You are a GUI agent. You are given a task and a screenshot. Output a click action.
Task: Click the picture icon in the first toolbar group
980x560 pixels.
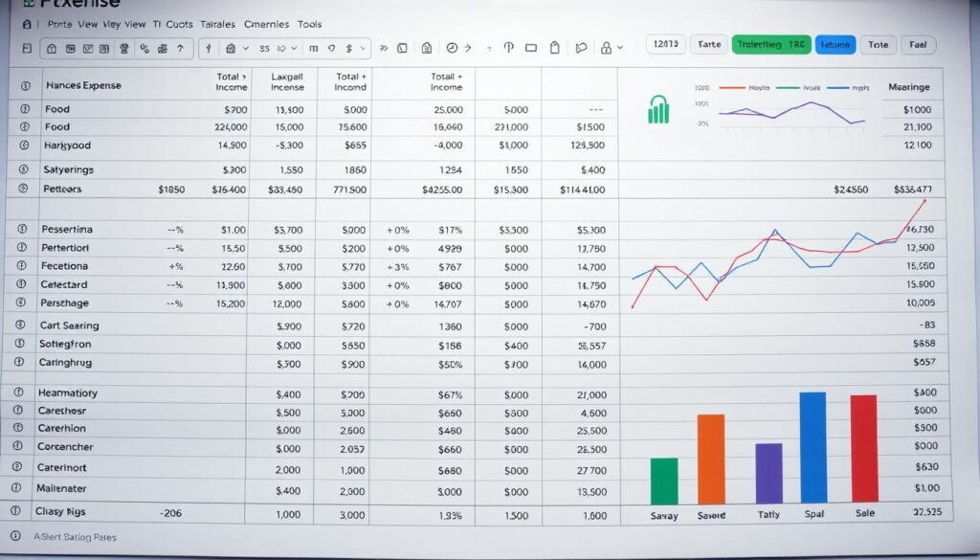pyautogui.click(x=71, y=48)
